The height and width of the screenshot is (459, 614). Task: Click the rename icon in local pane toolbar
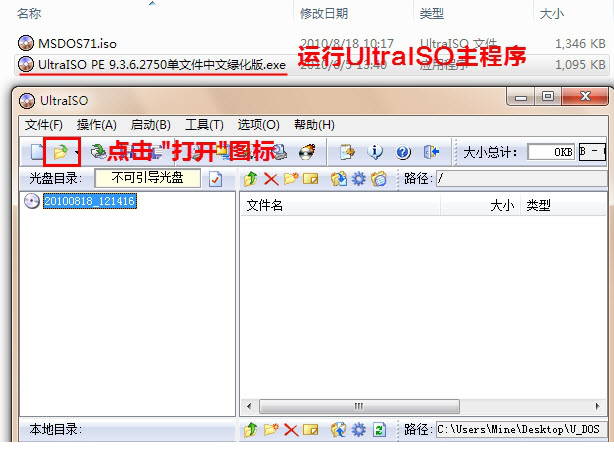(311, 430)
